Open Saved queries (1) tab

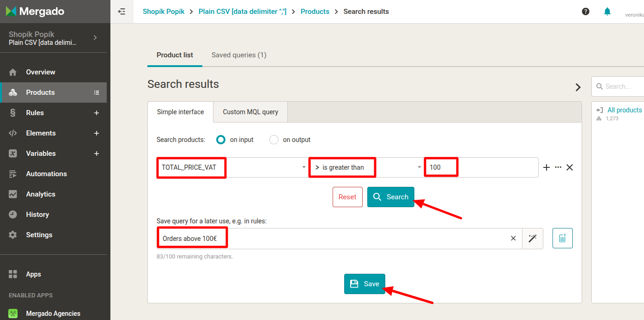click(239, 55)
